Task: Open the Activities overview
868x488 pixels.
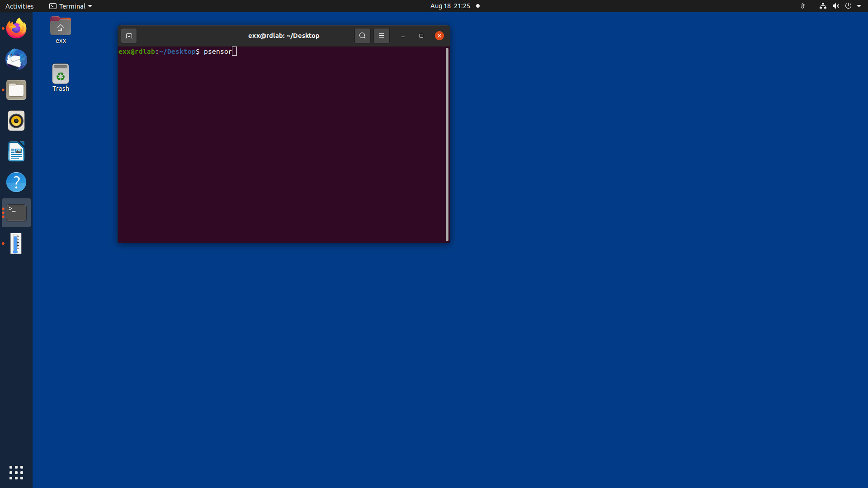Action: click(19, 6)
